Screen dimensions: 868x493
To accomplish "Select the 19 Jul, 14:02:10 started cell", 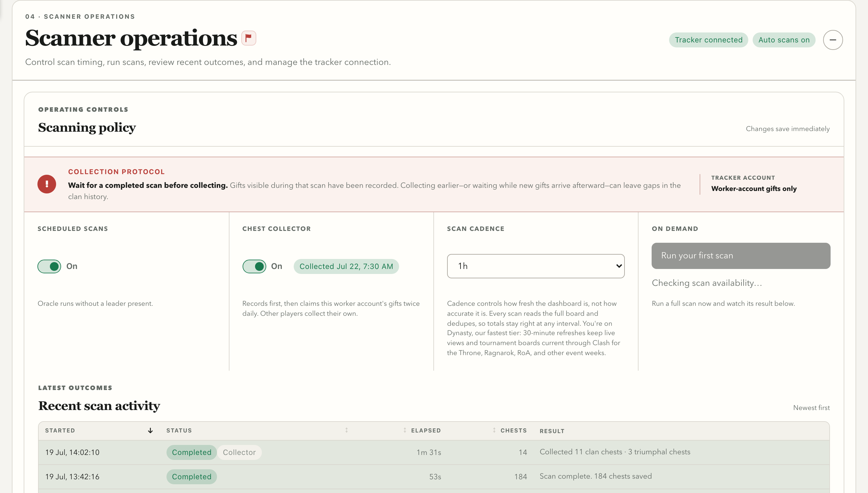I will [x=72, y=452].
